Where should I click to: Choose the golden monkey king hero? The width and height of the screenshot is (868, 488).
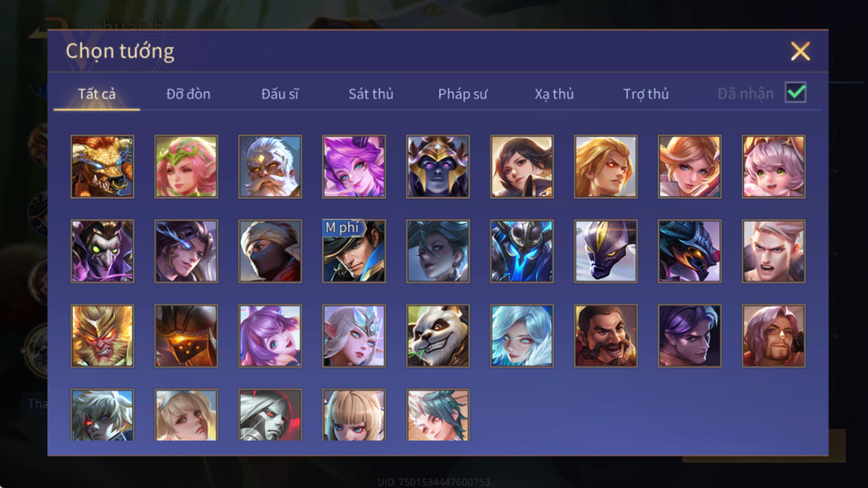tap(102, 336)
